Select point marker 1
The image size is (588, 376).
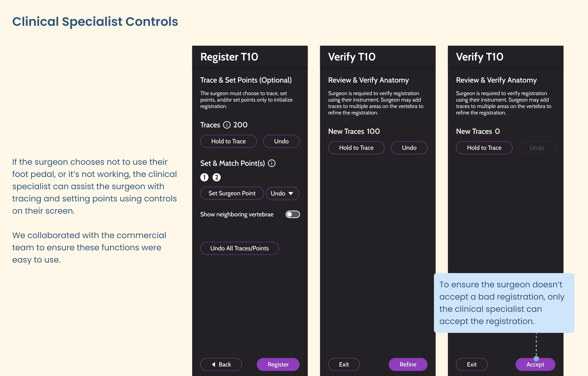point(204,177)
